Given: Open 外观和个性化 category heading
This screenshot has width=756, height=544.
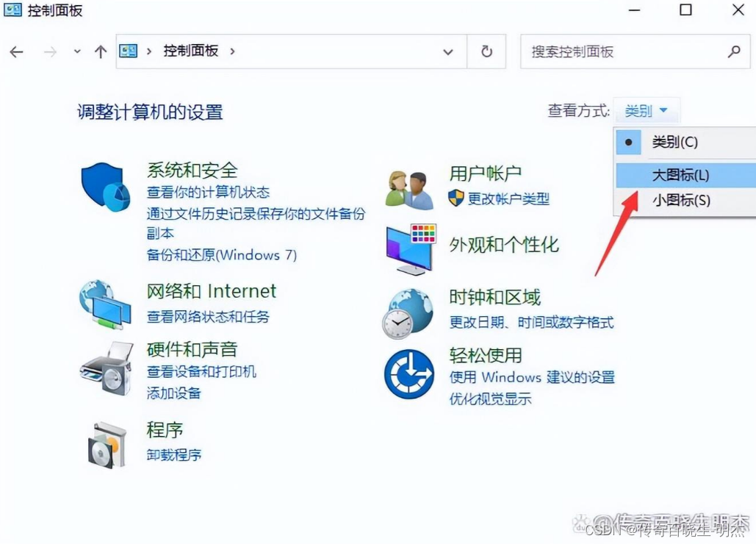Looking at the screenshot, I should [x=504, y=245].
